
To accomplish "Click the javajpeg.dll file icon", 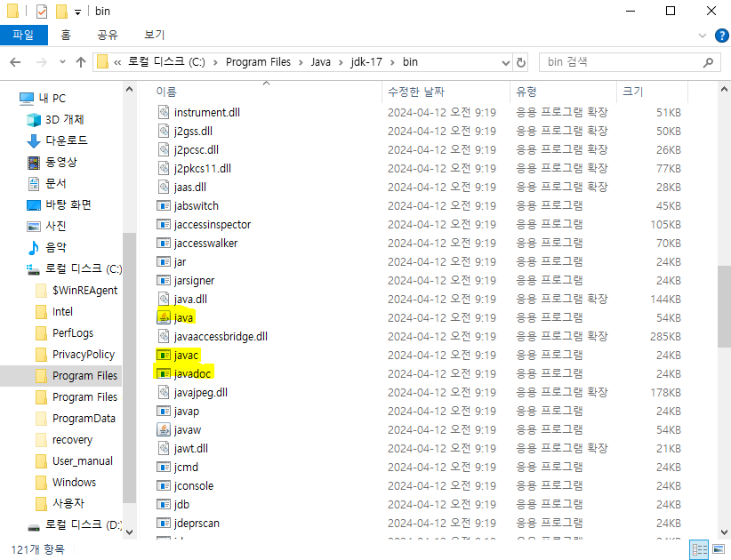I will coord(163,392).
